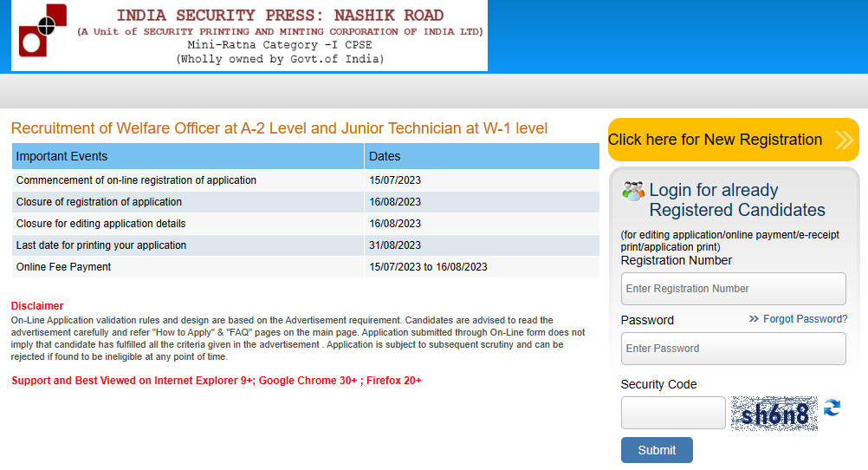Click the 'Security Code' label
Screen dimensions: 868x470
(658, 384)
